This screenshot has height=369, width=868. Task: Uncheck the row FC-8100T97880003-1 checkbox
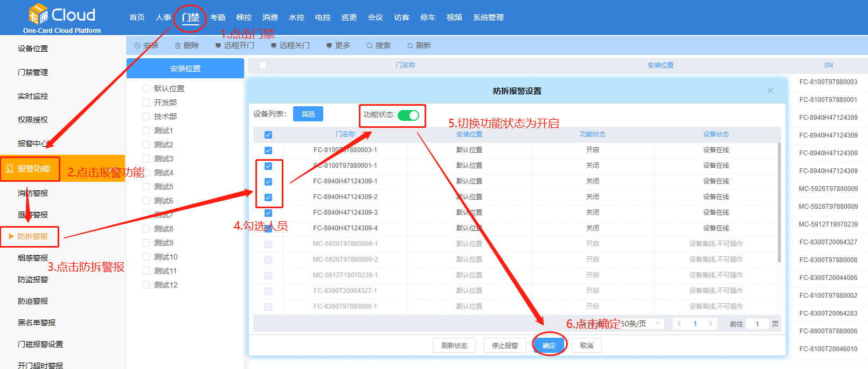268,151
